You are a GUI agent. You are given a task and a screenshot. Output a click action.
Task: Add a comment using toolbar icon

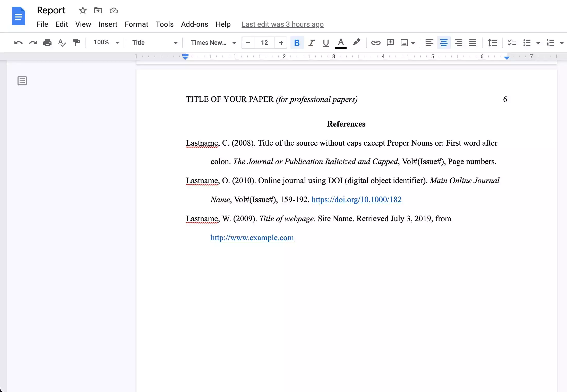pyautogui.click(x=390, y=43)
